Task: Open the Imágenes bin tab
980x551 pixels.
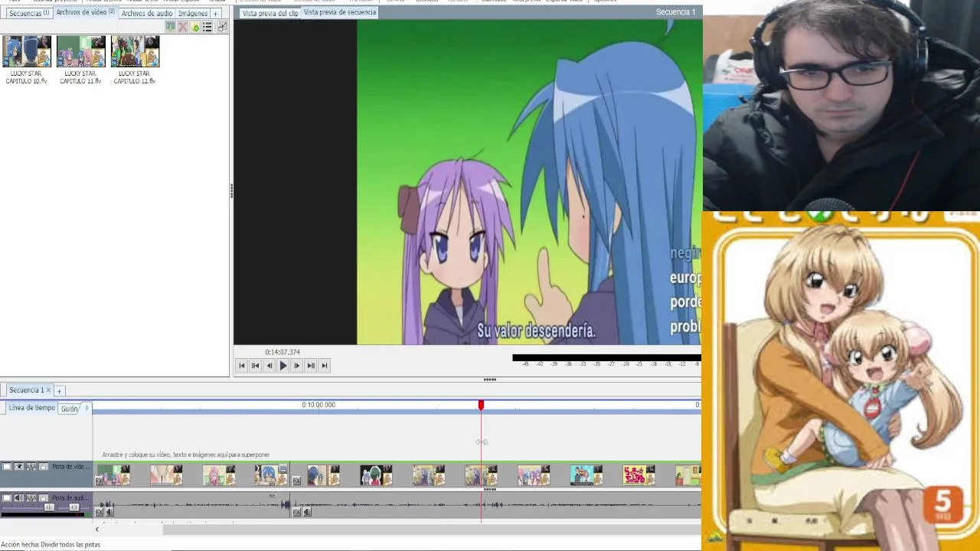Action: point(192,13)
